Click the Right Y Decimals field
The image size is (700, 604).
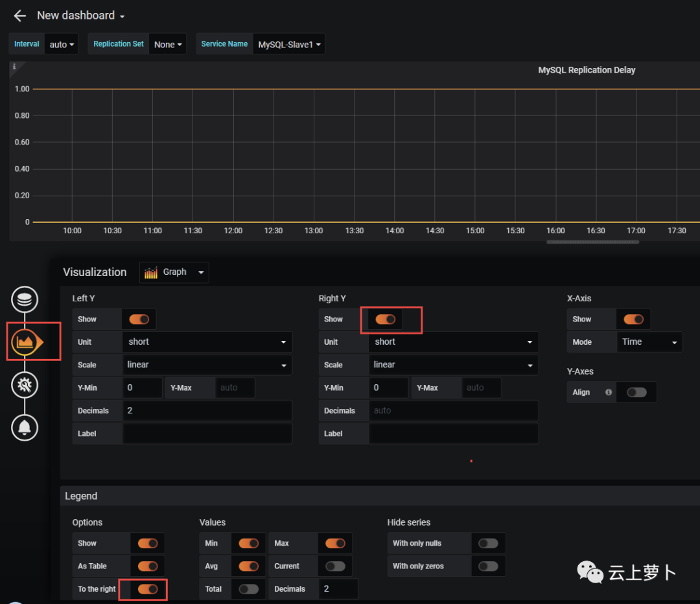tap(454, 411)
